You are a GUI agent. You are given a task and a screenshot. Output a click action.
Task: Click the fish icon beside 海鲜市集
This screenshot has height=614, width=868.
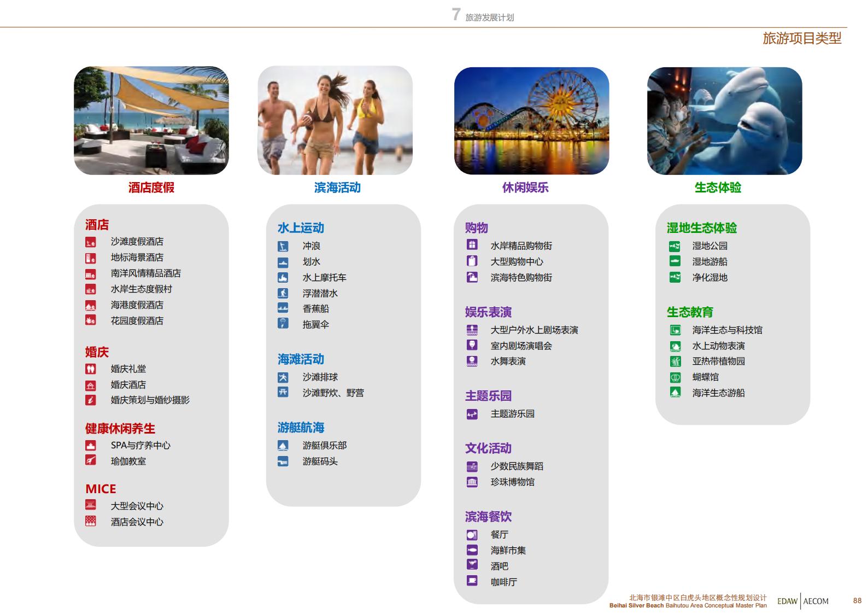click(472, 550)
